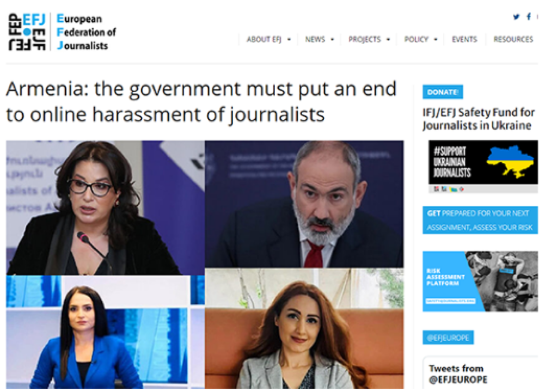Image resolution: width=557 pixels, height=392 pixels.
Task: Open the EFJ Twitter bird icon
Action: pos(516,16)
